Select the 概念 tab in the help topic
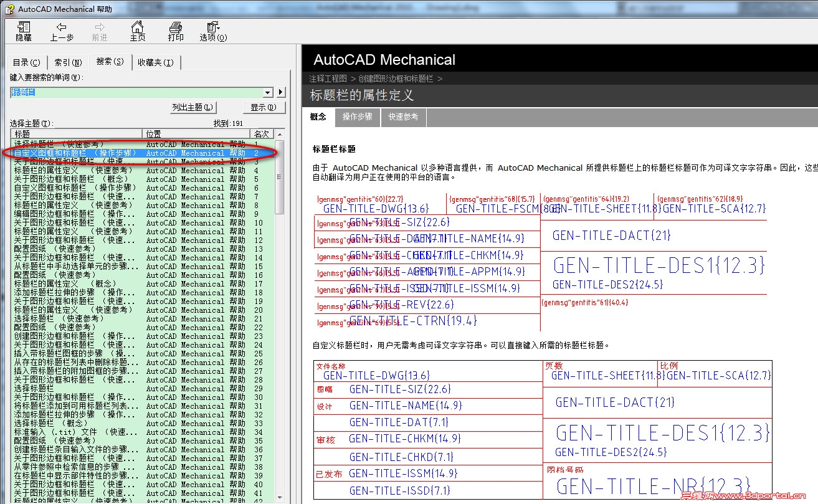 318,116
